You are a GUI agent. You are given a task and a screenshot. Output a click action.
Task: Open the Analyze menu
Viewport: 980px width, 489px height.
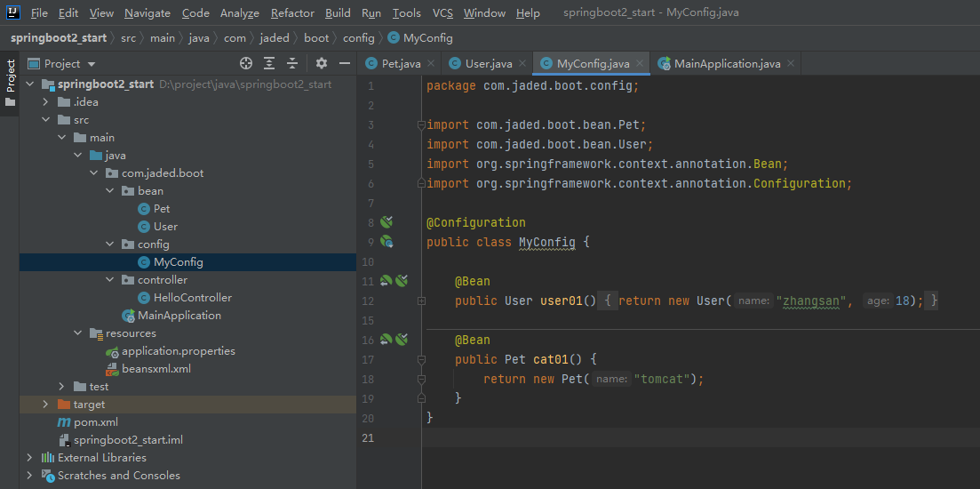click(x=241, y=13)
